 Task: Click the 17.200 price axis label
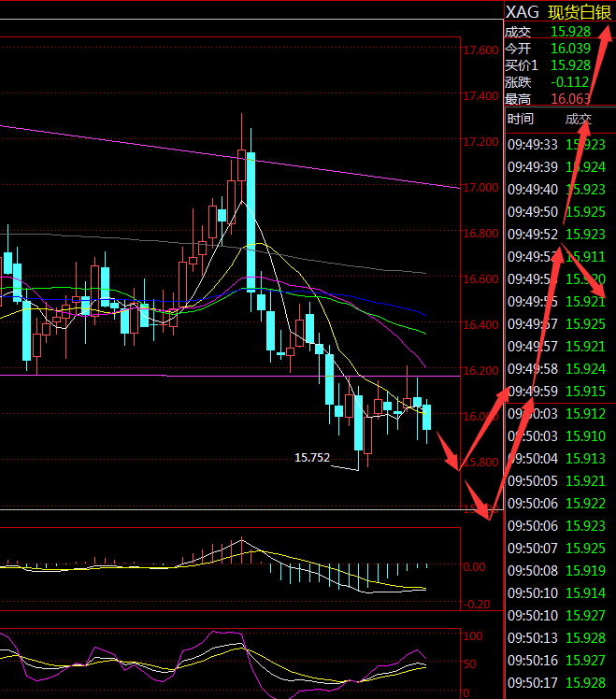point(480,142)
